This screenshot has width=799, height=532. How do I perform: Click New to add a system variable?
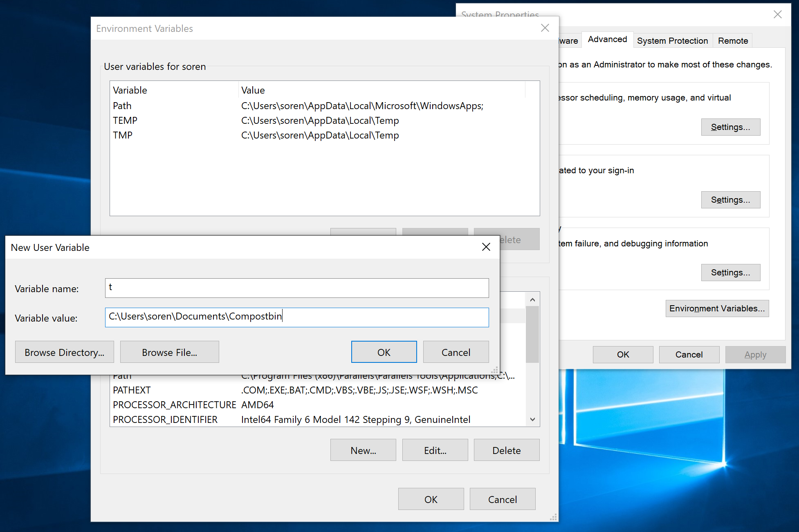tap(363, 450)
